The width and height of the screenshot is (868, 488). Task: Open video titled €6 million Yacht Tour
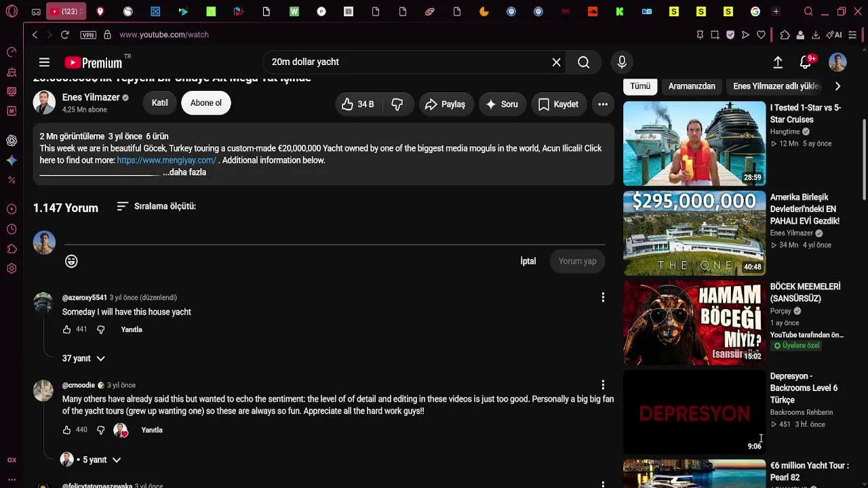coord(810,471)
